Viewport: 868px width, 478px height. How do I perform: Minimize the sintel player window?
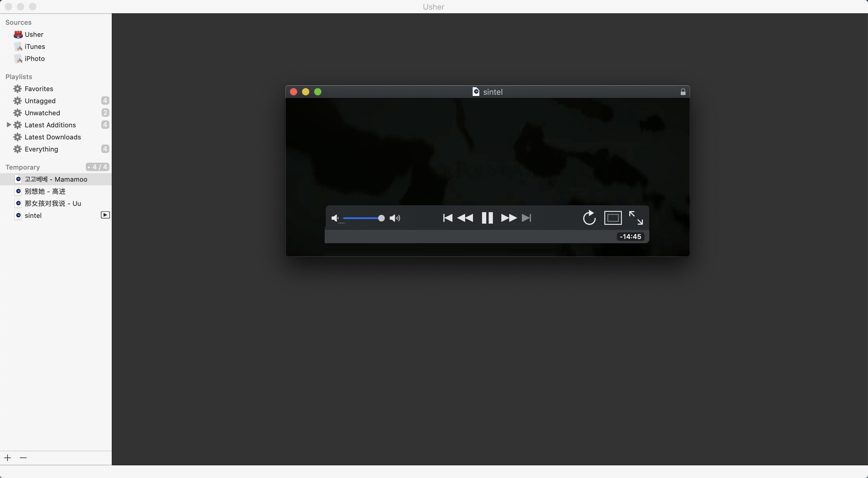pyautogui.click(x=306, y=92)
